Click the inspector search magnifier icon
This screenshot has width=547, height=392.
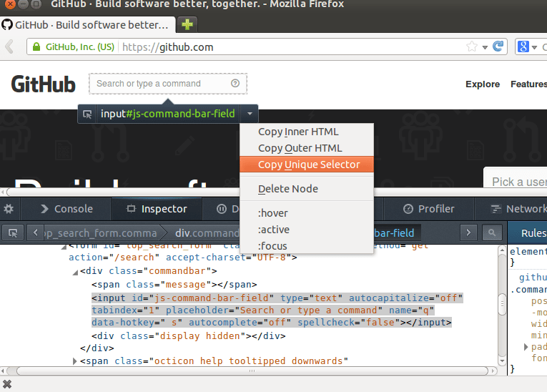pyautogui.click(x=492, y=232)
